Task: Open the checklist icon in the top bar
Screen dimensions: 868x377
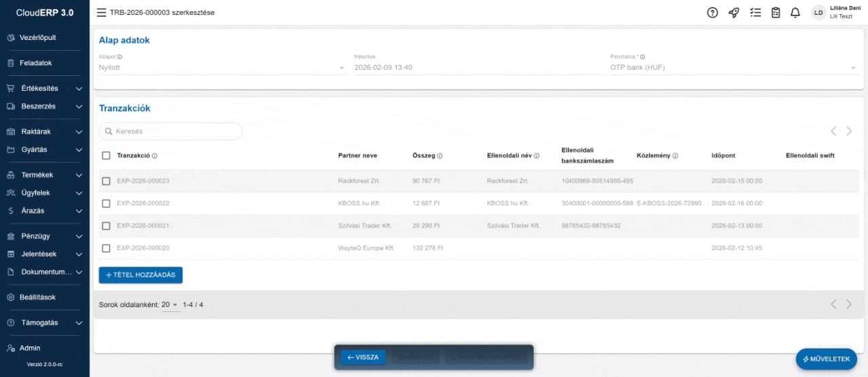Action: pyautogui.click(x=755, y=13)
